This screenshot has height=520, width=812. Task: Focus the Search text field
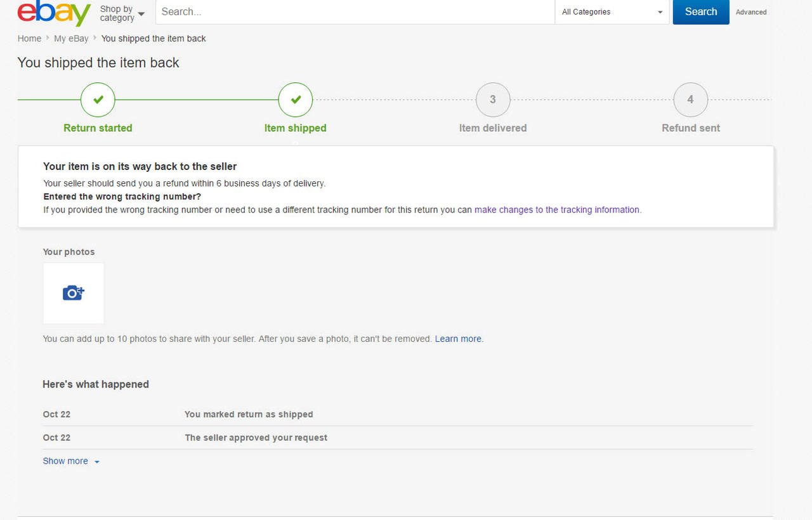point(355,12)
